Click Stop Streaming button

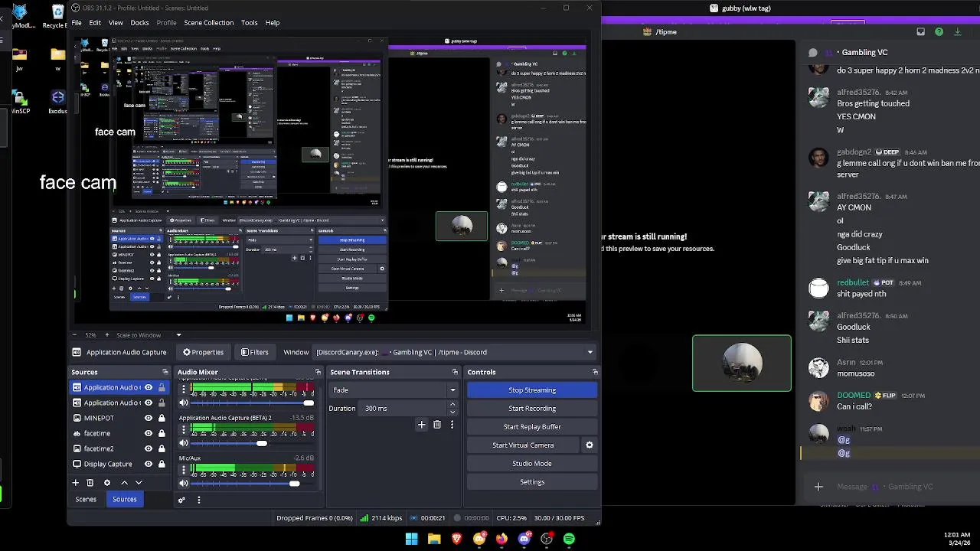click(x=532, y=390)
